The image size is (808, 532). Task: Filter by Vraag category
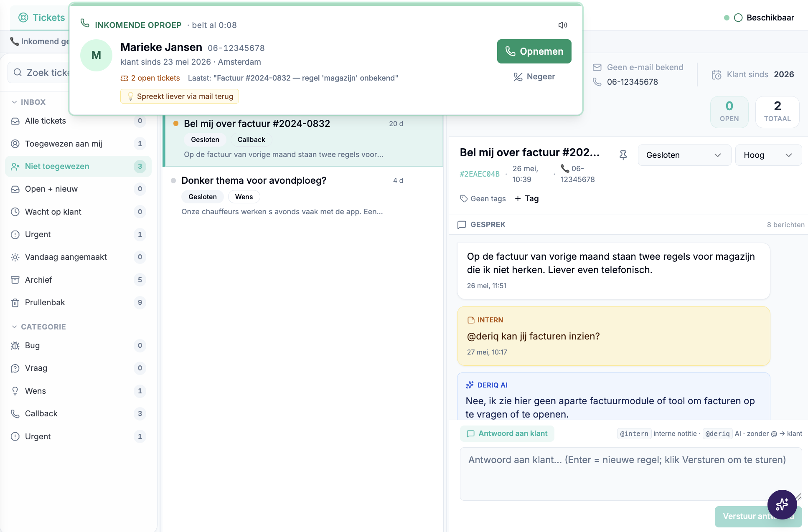pos(78,368)
